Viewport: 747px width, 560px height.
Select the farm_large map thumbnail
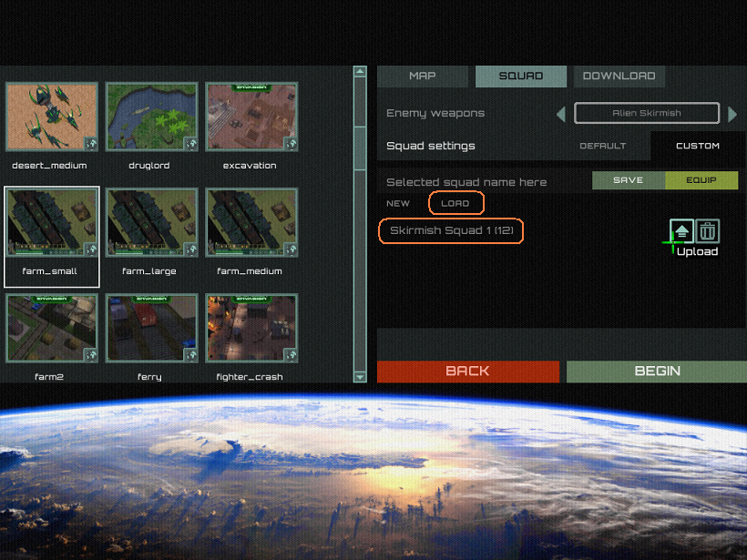tap(151, 222)
